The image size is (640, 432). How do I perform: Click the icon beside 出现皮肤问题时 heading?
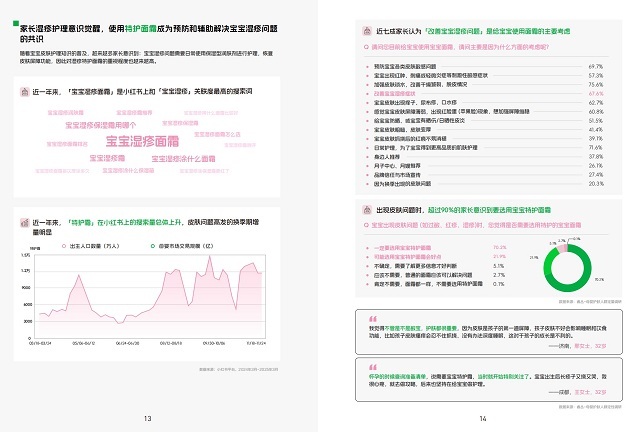[367, 210]
